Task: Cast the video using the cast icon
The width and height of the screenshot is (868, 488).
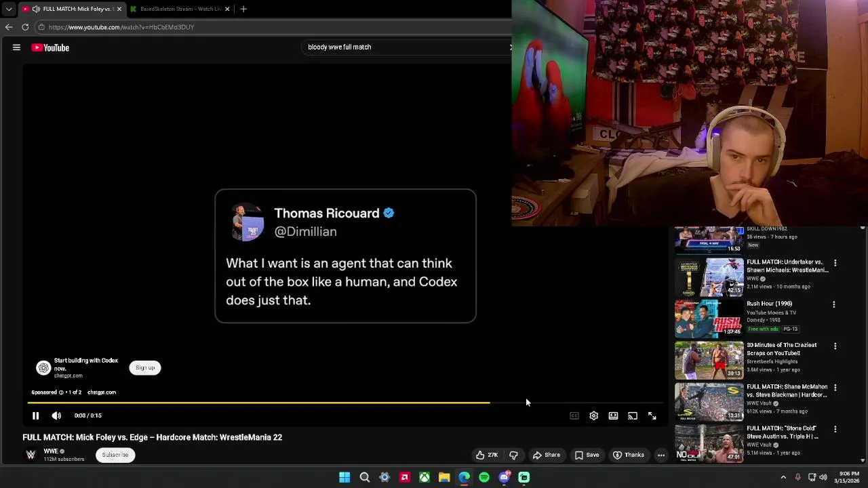Action: coord(633,415)
